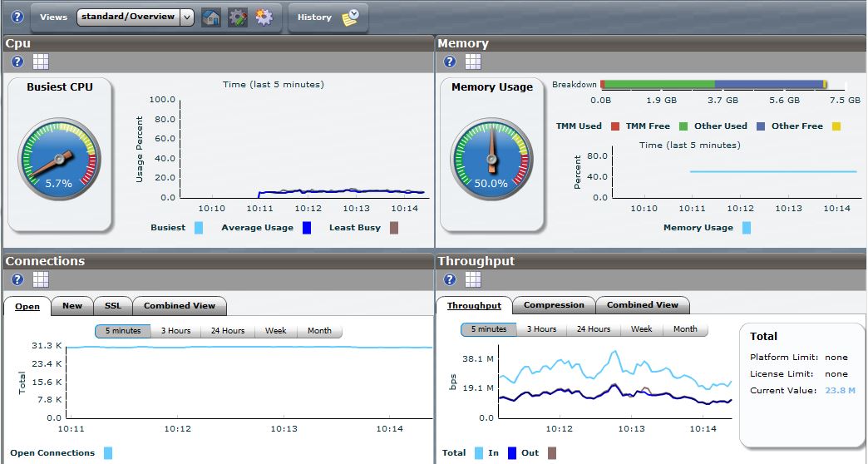Click the Average Usage legend color swatch
The image size is (868, 464).
point(307,228)
